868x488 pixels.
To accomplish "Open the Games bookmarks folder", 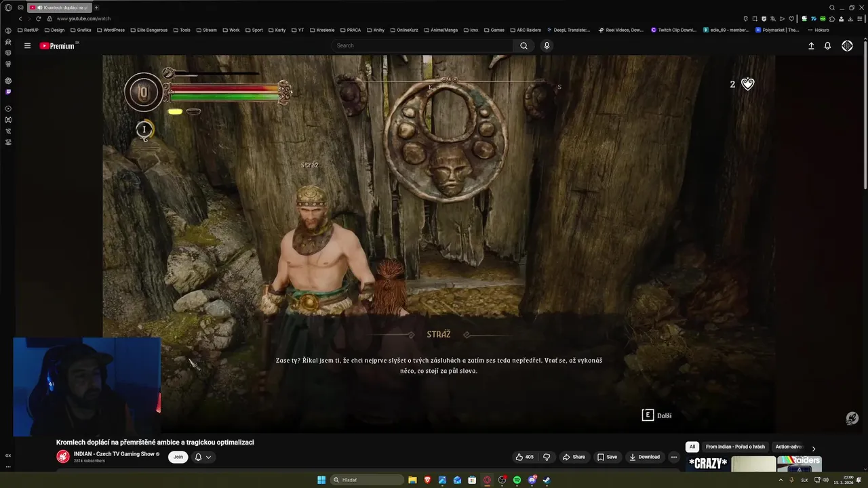I will pos(494,30).
